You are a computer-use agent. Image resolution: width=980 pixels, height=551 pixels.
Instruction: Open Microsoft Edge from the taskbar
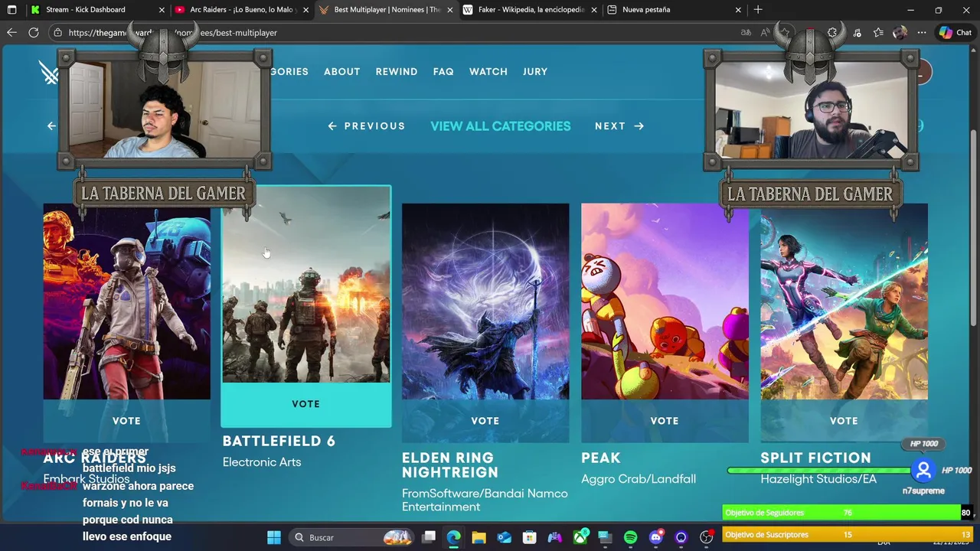454,537
